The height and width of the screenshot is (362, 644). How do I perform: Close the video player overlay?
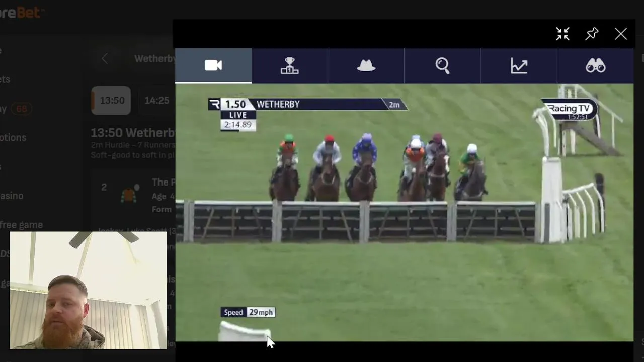click(621, 34)
